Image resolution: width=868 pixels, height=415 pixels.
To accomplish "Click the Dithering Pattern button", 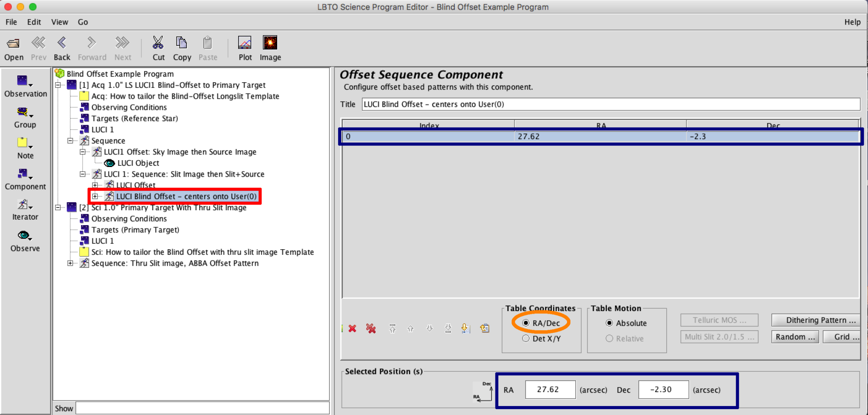I will 816,320.
